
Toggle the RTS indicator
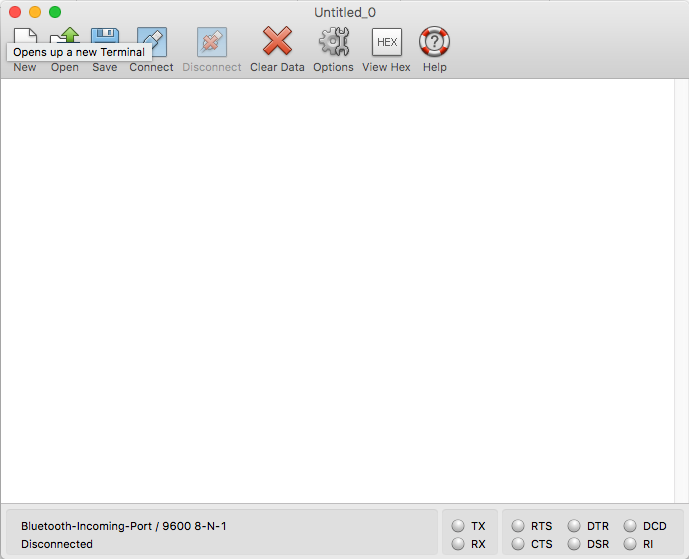(x=518, y=526)
